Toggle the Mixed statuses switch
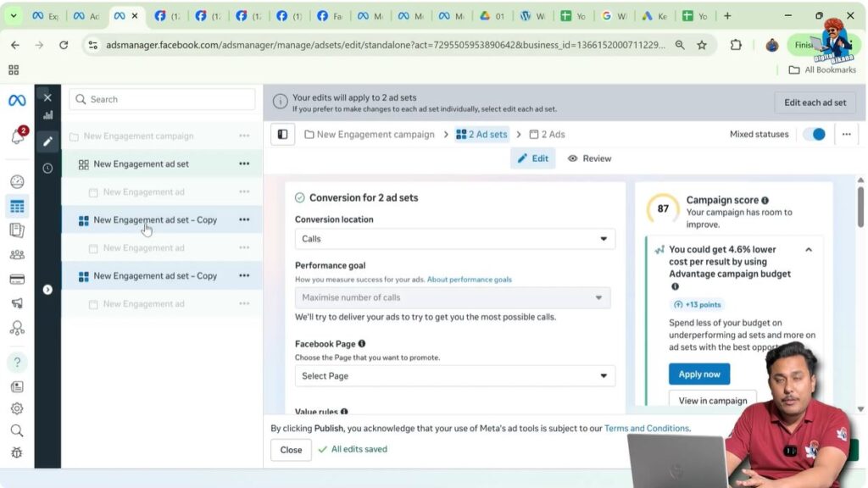This screenshot has width=868, height=488. [813, 134]
